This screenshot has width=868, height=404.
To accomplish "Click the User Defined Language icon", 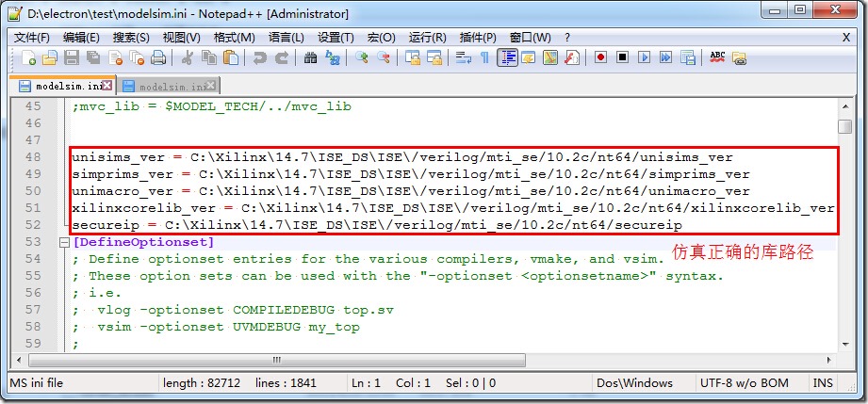I will (529, 57).
